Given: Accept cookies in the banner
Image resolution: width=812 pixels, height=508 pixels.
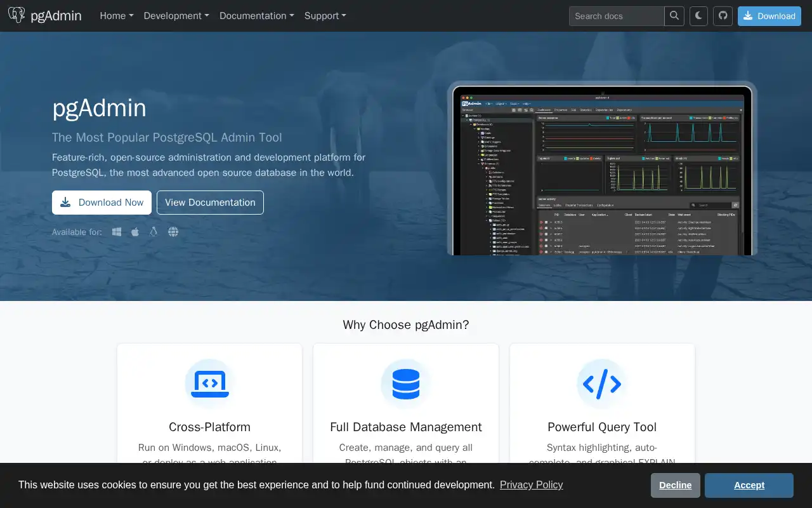Looking at the screenshot, I should pos(749,485).
